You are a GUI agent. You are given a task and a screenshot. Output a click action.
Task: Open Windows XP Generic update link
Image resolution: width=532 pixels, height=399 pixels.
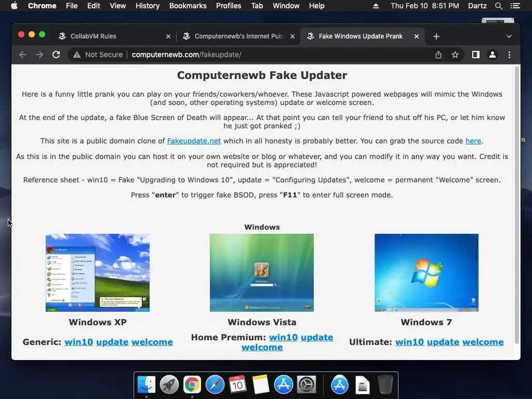[x=112, y=342]
